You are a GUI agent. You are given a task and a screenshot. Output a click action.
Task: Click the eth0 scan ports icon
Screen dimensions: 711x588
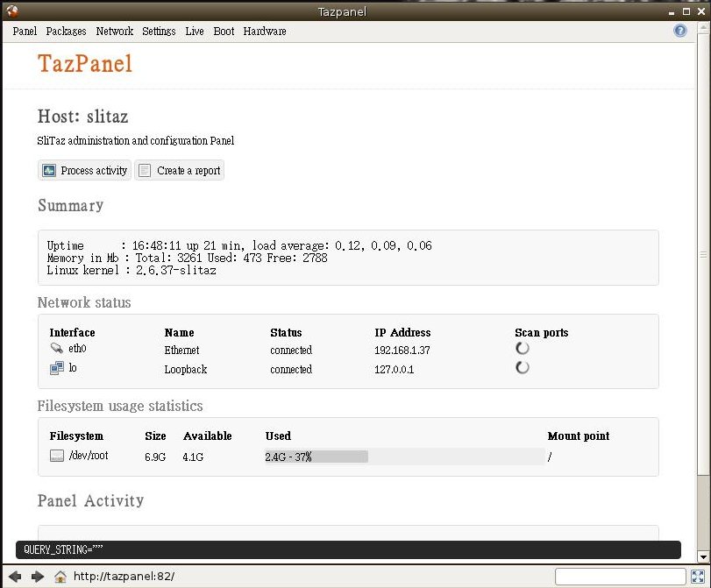523,349
